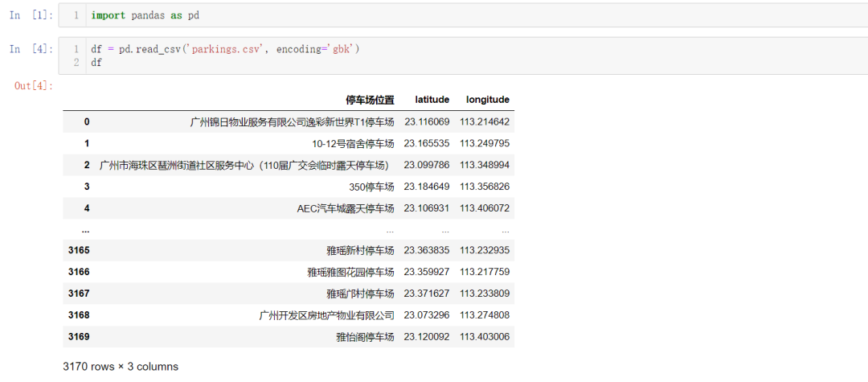
Task: Select the In [4] cell prompt
Action: [31, 49]
